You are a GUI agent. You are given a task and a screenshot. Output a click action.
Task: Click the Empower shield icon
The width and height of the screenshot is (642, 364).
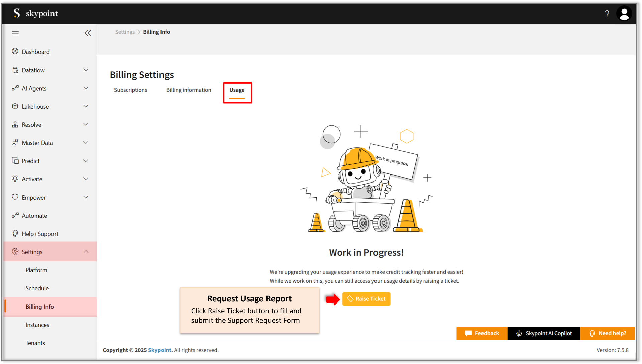[15, 197]
